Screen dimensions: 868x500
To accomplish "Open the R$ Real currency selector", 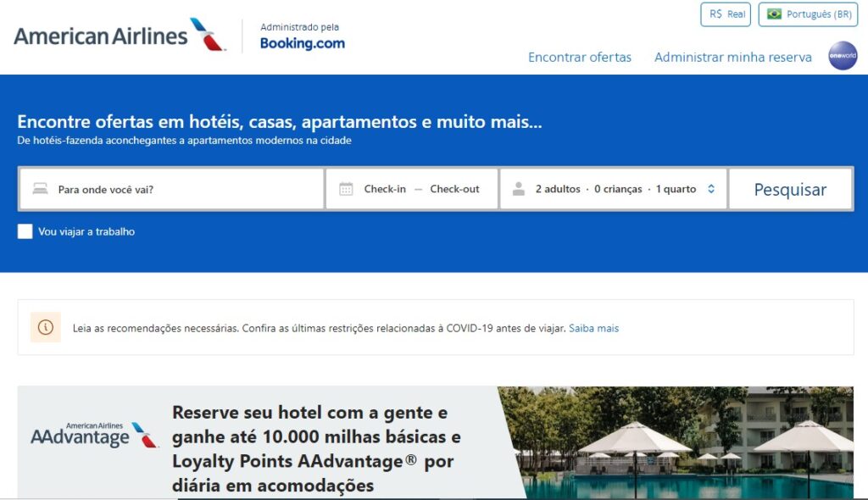I will point(726,14).
